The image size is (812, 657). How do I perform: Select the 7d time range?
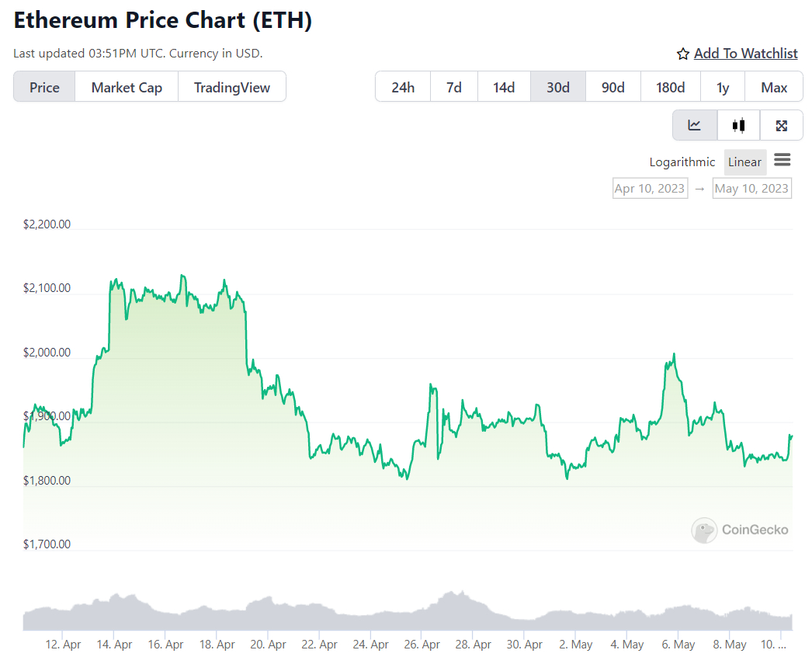pyautogui.click(x=454, y=87)
